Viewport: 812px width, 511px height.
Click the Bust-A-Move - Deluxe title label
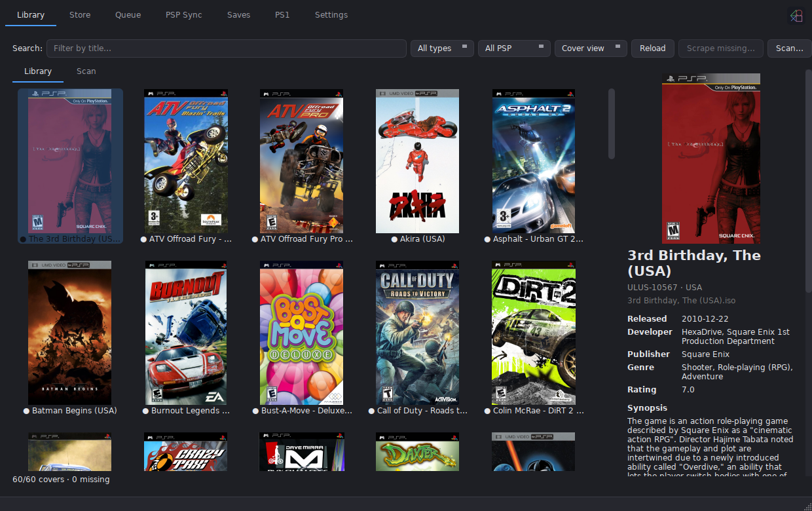coord(306,411)
